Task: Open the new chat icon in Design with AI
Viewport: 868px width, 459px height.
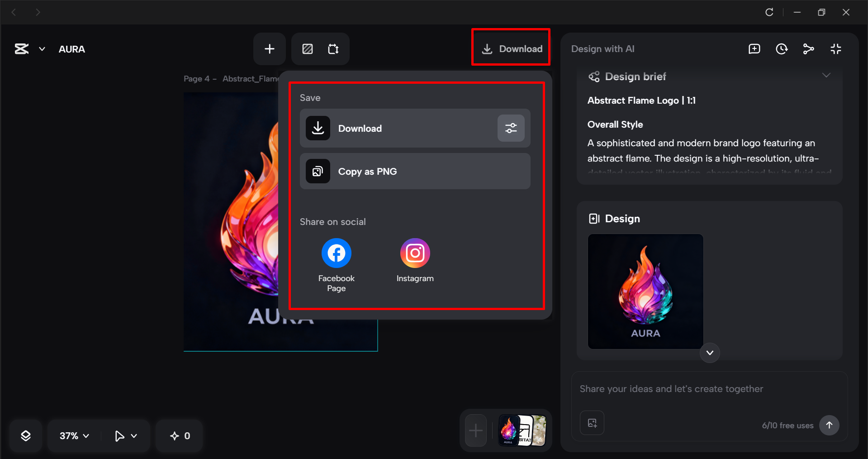Action: (754, 49)
